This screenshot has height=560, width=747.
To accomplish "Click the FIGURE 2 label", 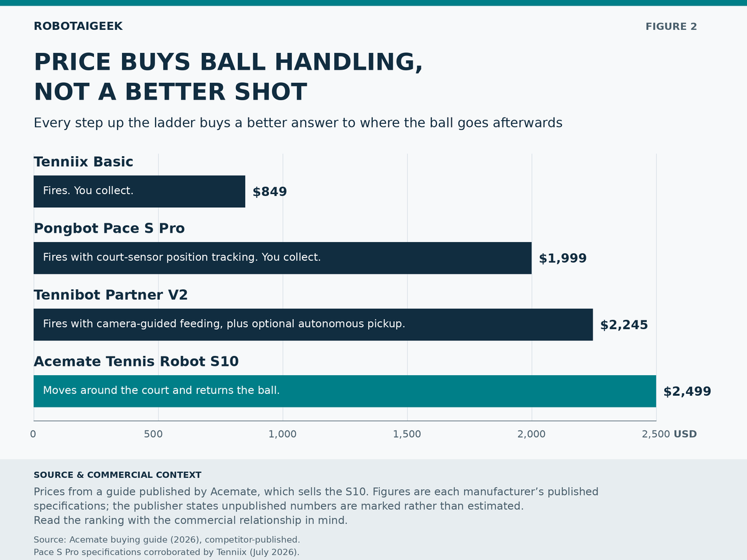I will [671, 27].
